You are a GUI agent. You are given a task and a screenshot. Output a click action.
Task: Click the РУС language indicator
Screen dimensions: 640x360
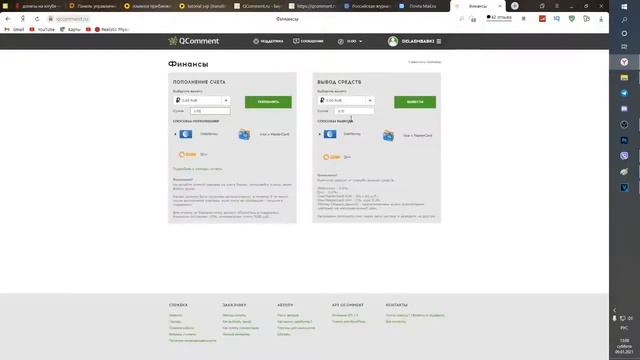[x=624, y=328]
